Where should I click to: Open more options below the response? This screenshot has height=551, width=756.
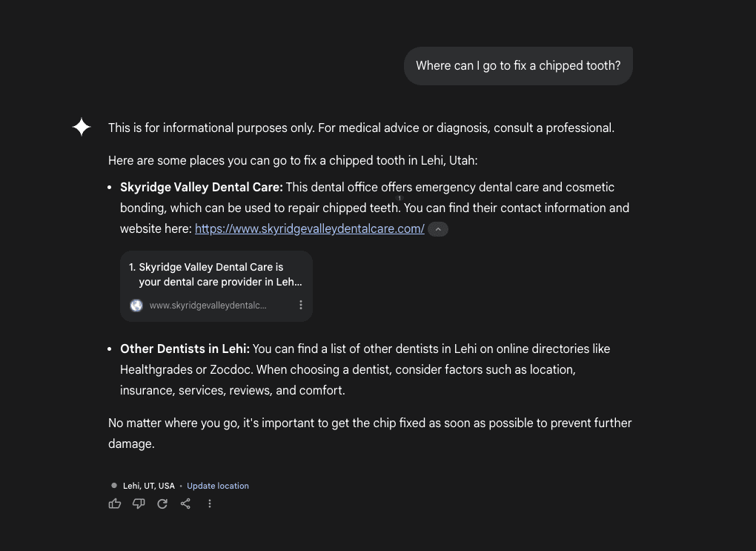pos(210,504)
